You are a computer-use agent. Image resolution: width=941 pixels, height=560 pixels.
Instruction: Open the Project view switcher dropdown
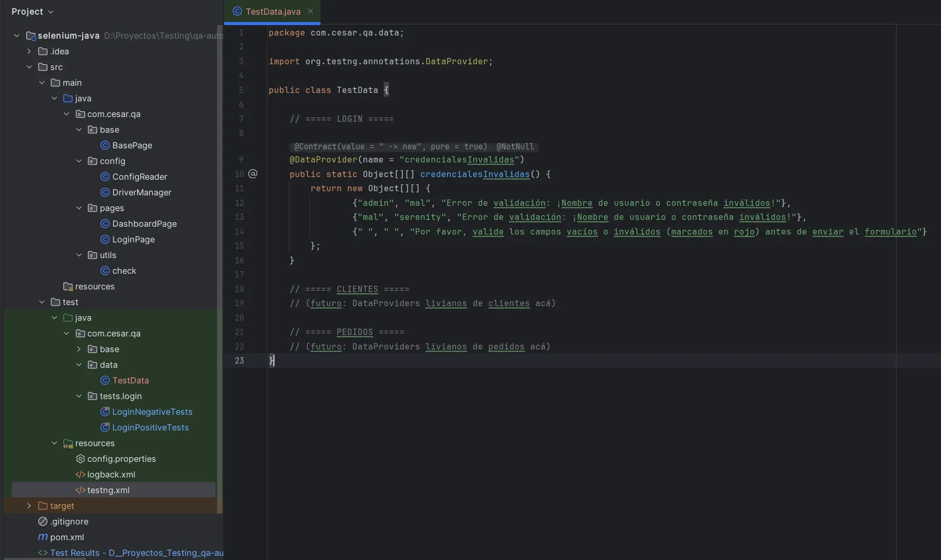[x=51, y=11]
